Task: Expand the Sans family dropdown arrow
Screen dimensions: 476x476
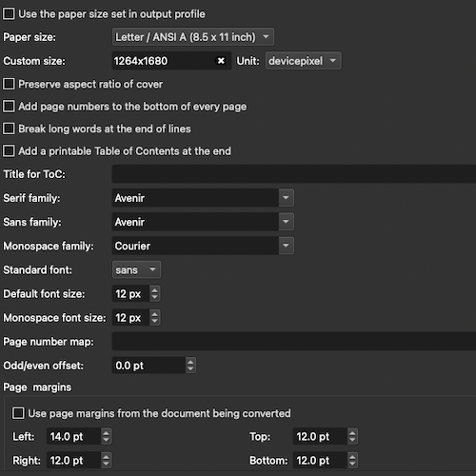Action: tap(286, 222)
